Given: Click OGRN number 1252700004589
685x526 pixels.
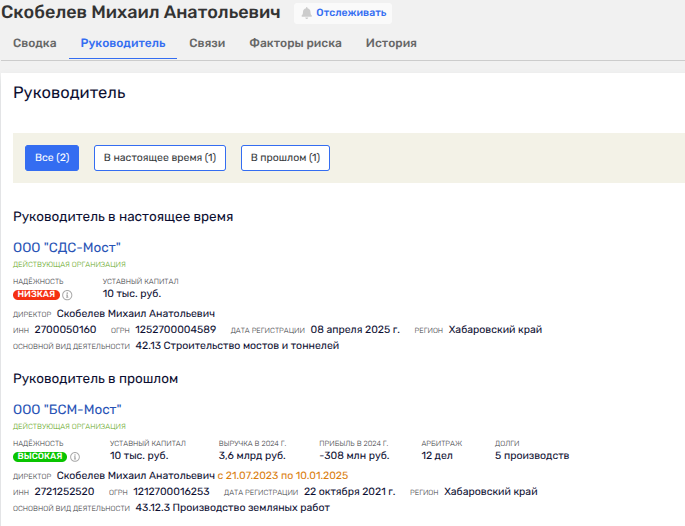Looking at the screenshot, I should [177, 330].
